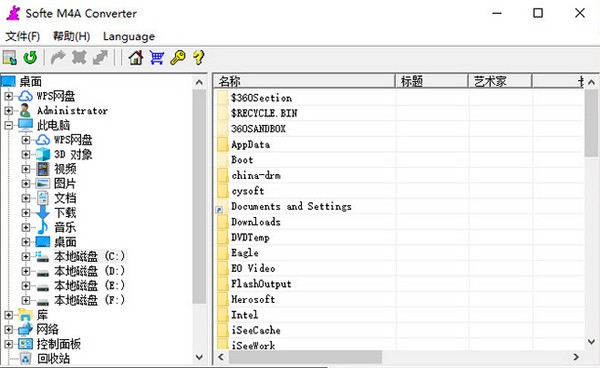Click the yellow question mark help icon

coord(198,58)
